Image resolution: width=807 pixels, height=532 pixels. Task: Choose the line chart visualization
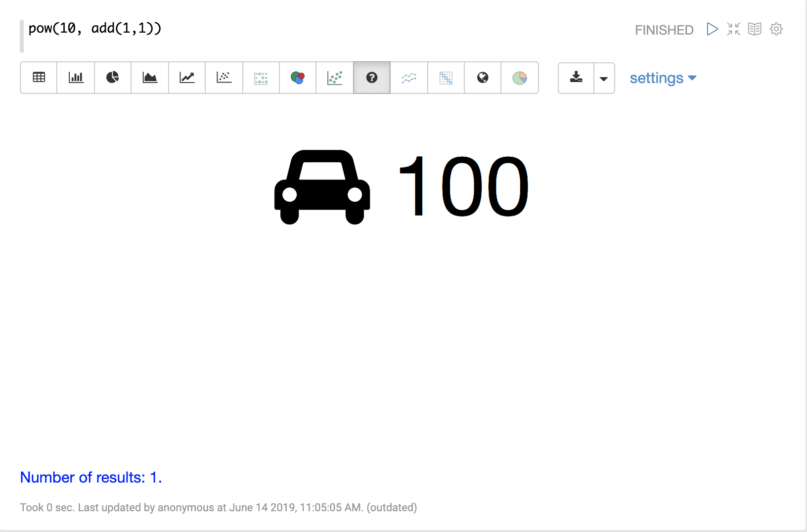(187, 78)
